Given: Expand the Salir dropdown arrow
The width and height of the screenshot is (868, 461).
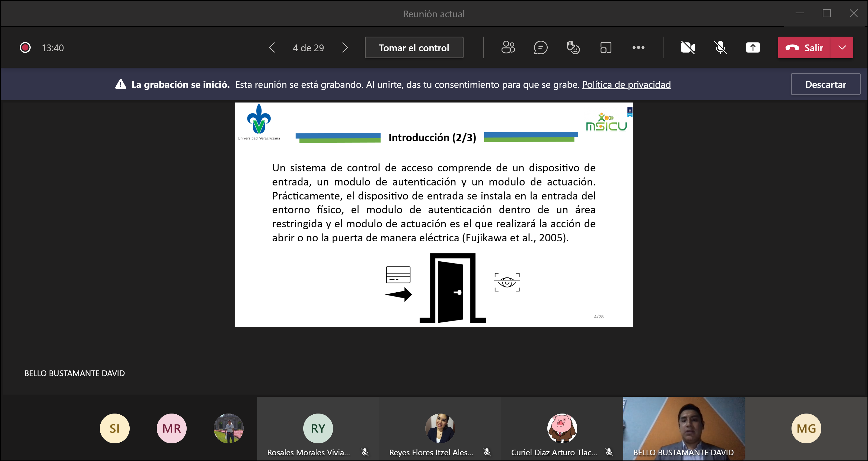Looking at the screenshot, I should pos(842,47).
